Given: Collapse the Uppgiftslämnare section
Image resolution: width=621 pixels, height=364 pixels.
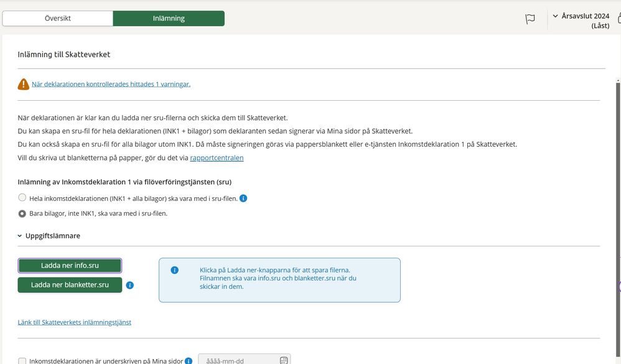Looking at the screenshot, I should [x=20, y=236].
